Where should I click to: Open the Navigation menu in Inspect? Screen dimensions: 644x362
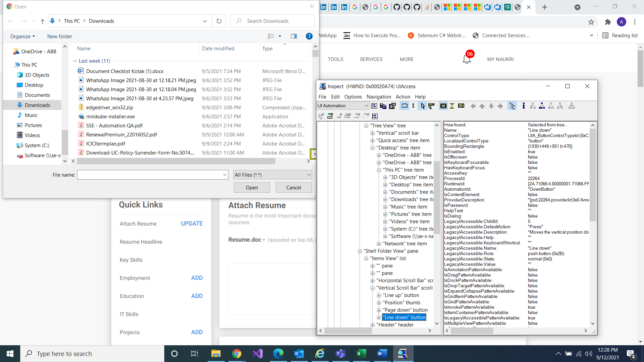pos(379,97)
